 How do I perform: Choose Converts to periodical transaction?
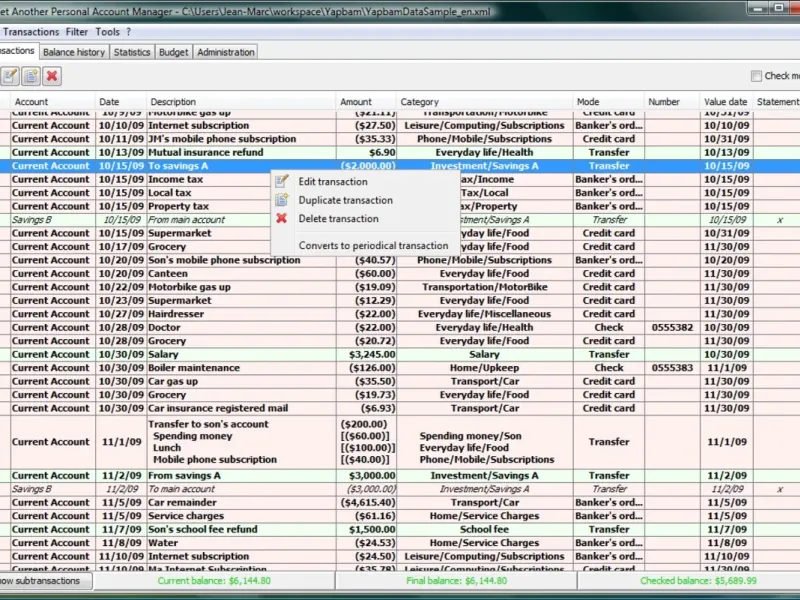pyautogui.click(x=373, y=245)
